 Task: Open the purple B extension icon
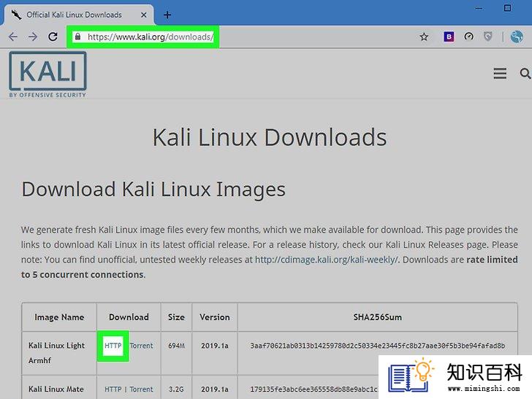coord(449,37)
